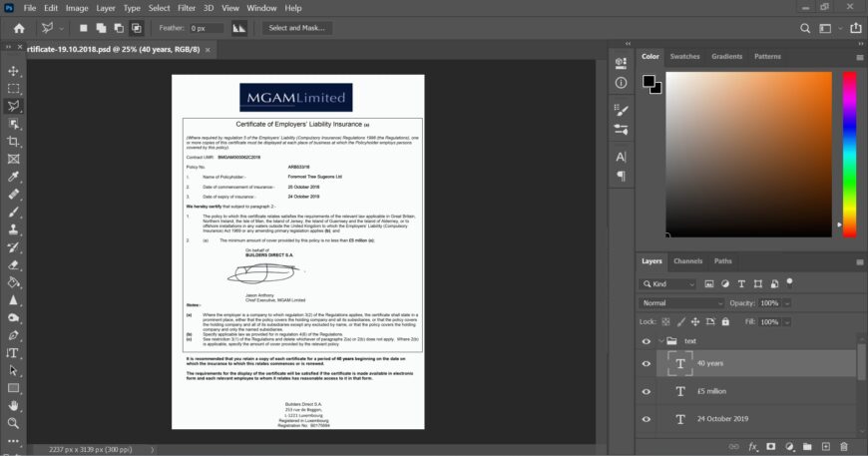Select the Sharpen tool

click(x=13, y=300)
